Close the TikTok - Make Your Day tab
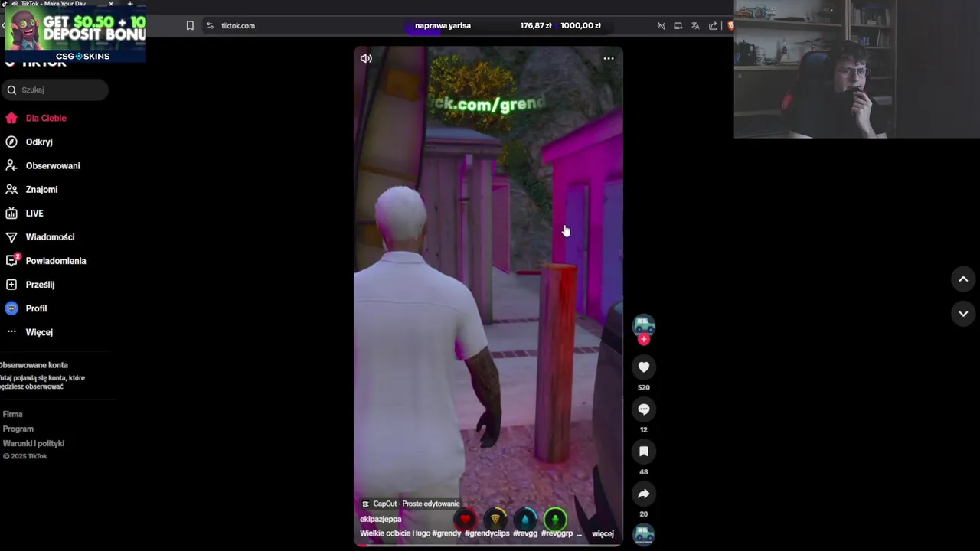Screen dimensions: 980x551 (x=111, y=4)
